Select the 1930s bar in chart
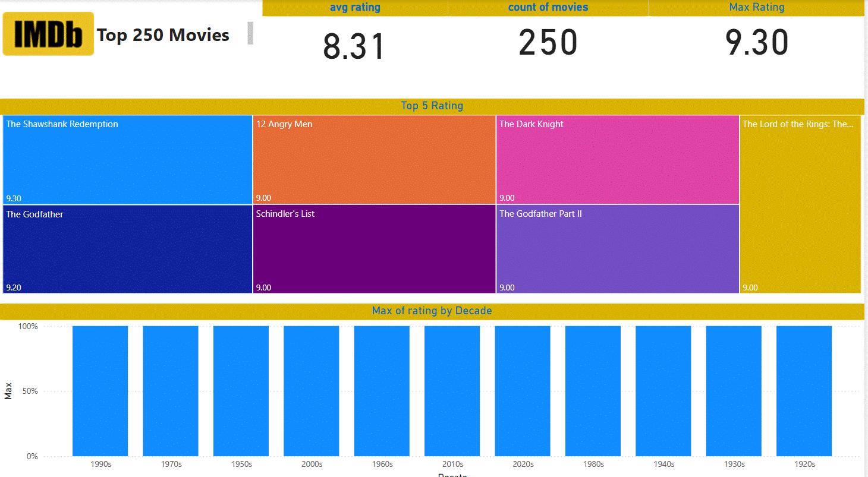The image size is (868, 477). point(734,391)
